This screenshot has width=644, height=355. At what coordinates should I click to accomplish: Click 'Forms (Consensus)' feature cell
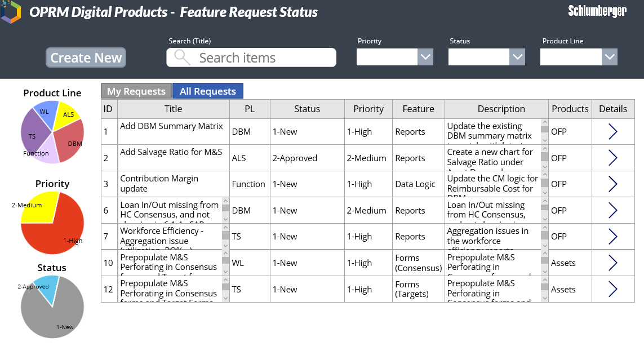click(419, 263)
